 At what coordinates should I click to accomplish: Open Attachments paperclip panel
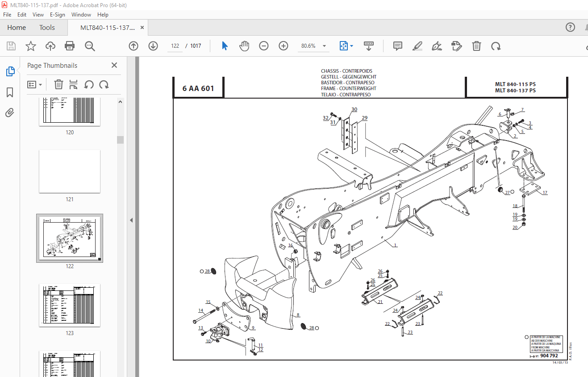click(x=10, y=112)
